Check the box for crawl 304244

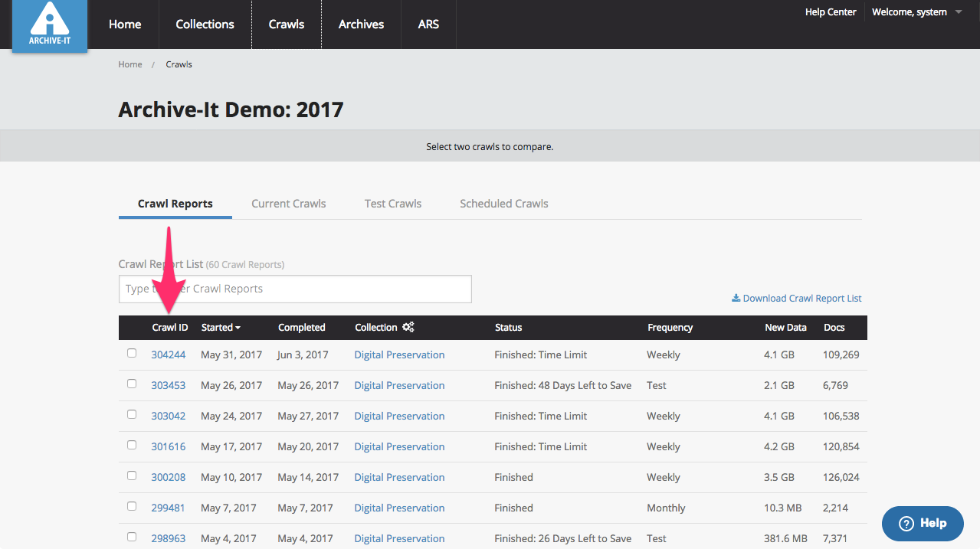tap(132, 353)
